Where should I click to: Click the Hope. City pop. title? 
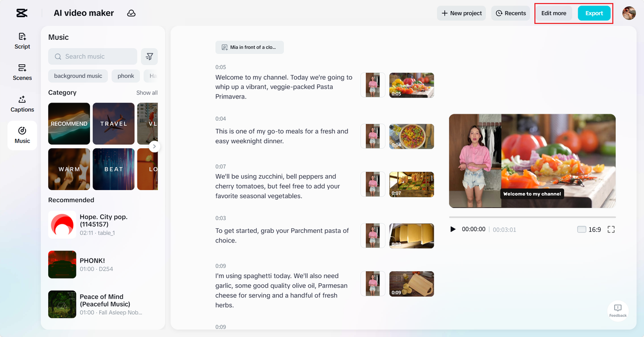point(104,220)
